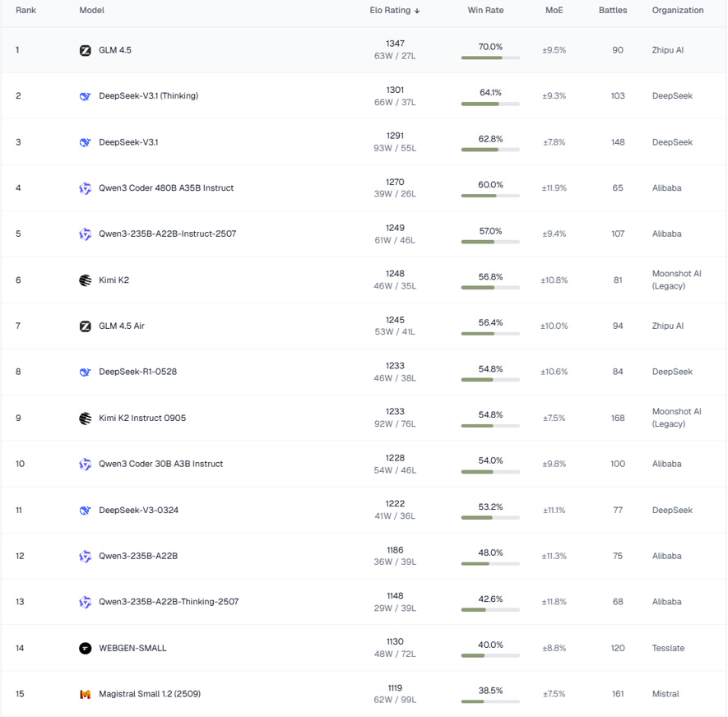This screenshot has width=728, height=717.
Task: Click the ±11.8% MoE value
Action: [x=554, y=602]
